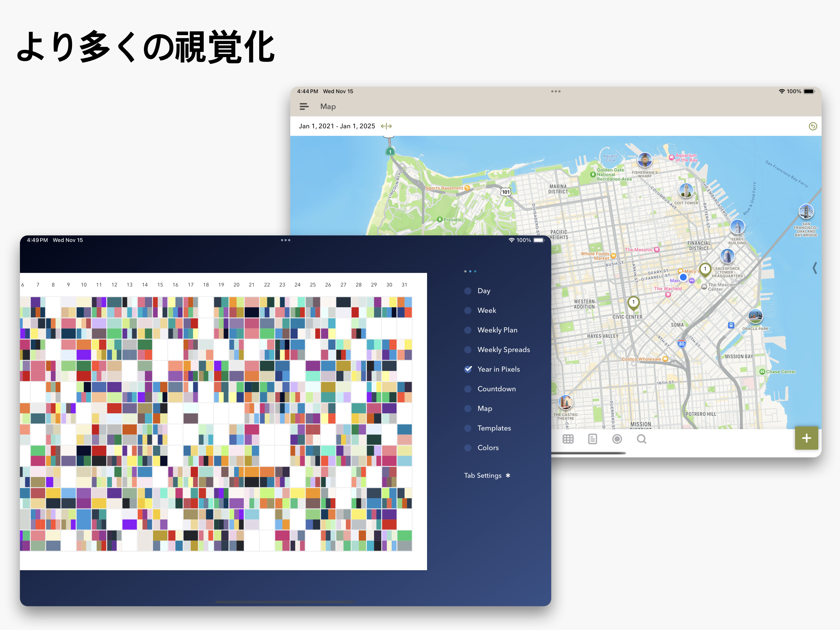
Task: Click the Jan 1, 2021 - Jan 1, 2025 date range
Action: 337,126
